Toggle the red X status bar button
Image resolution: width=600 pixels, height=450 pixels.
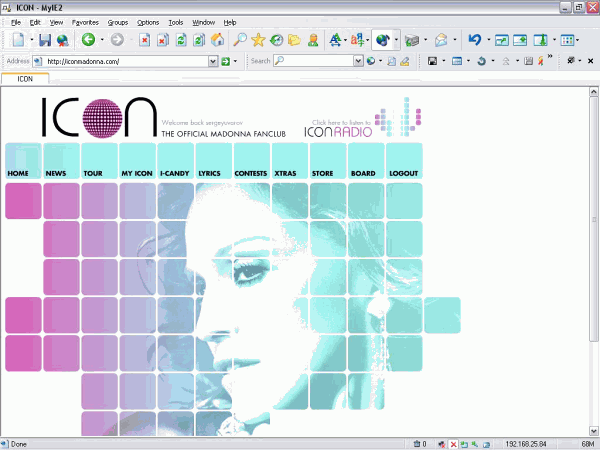click(453, 444)
